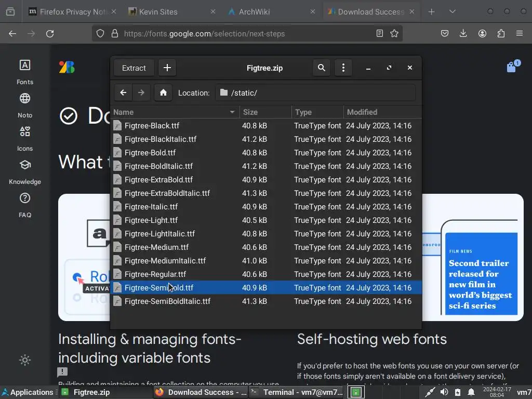
Task: Click the Google Fonts logo
Action: click(x=67, y=67)
